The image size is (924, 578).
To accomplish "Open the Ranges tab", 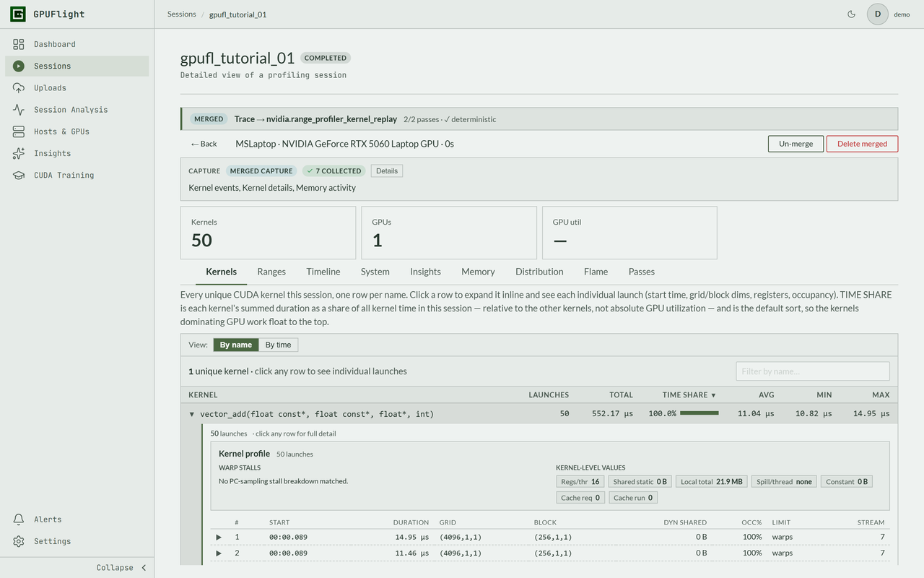I will coord(271,272).
